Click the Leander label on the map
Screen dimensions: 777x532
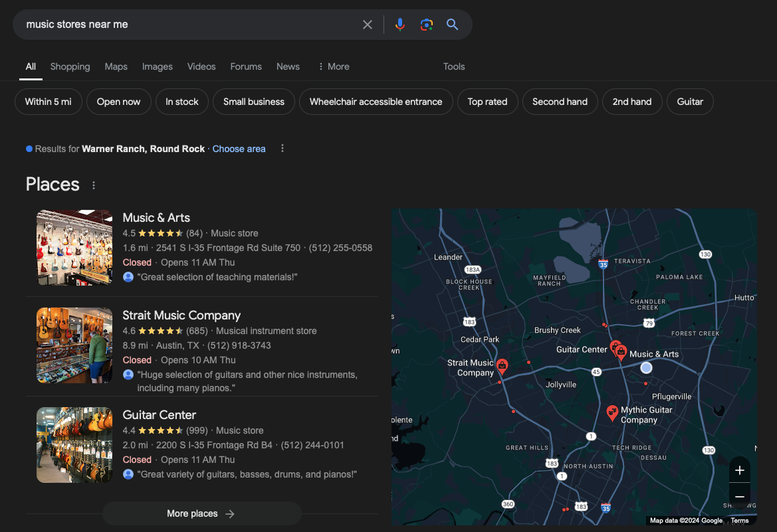pyautogui.click(x=448, y=257)
